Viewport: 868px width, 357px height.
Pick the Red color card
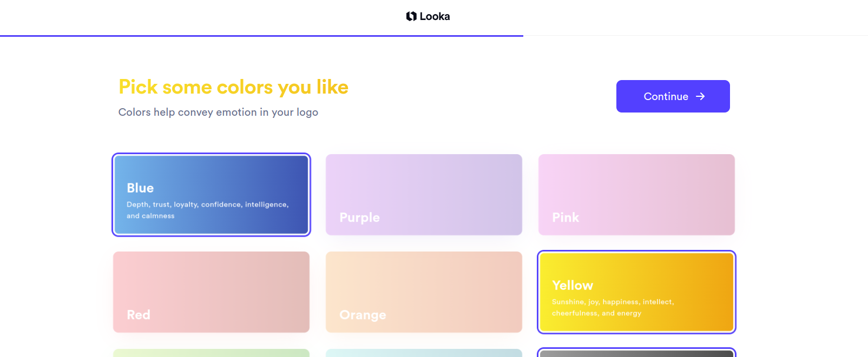[211, 292]
